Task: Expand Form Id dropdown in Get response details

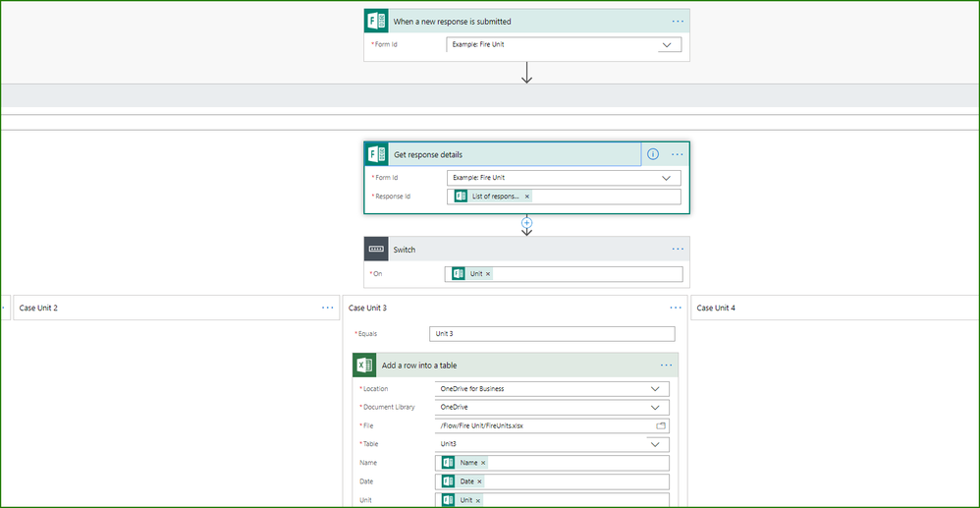Action: [666, 178]
